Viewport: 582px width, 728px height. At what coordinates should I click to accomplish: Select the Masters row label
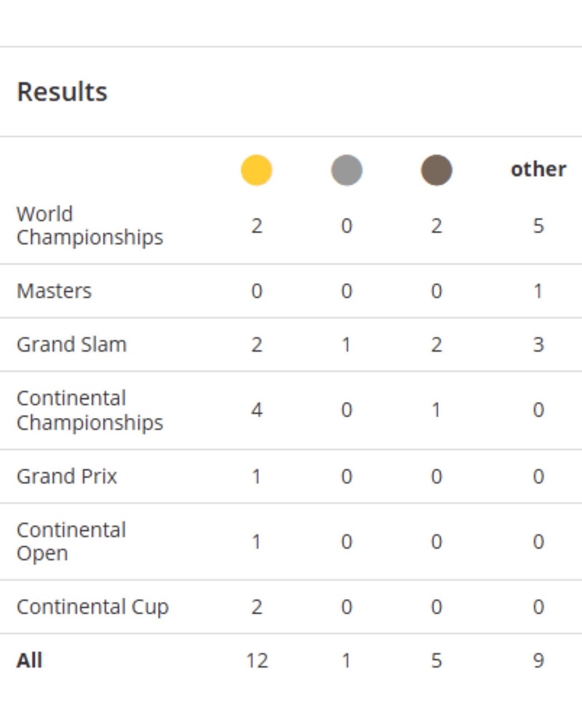tap(55, 291)
